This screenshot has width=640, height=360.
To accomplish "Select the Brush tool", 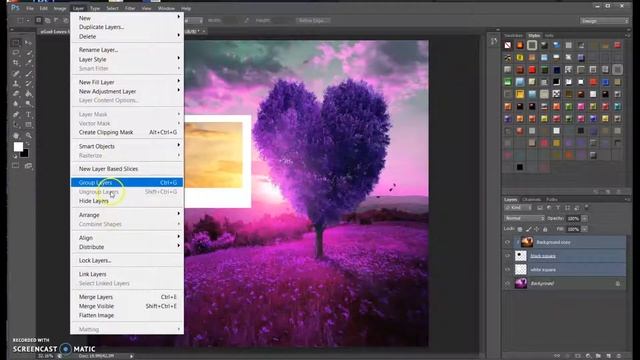I will [29, 73].
